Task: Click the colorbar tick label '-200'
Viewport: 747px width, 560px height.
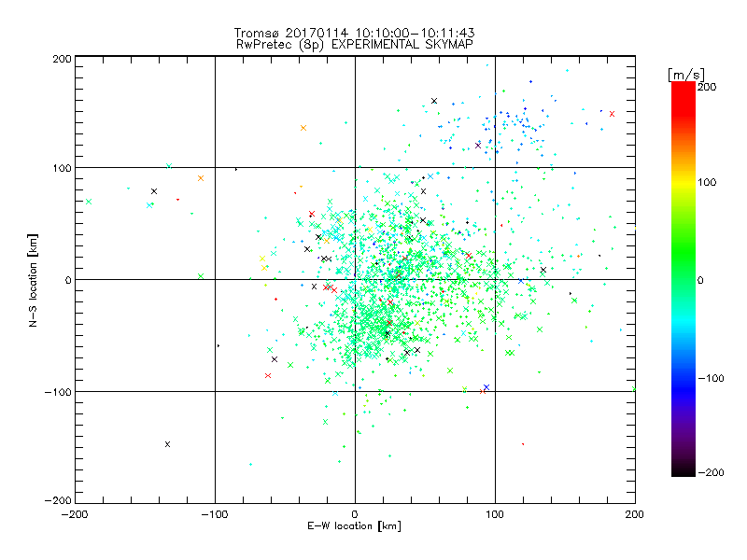Action: (711, 472)
